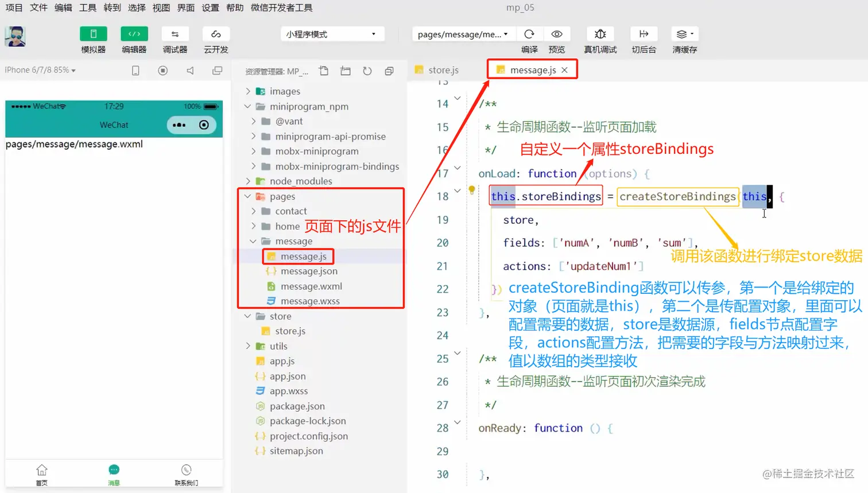
Task: Fold the onLoad function at line 17
Action: click(458, 168)
